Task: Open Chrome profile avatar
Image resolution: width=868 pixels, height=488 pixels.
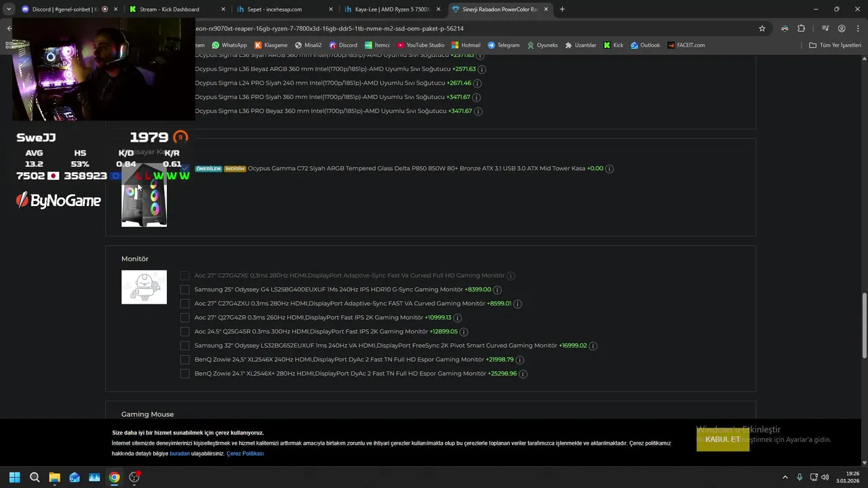Action: (842, 28)
